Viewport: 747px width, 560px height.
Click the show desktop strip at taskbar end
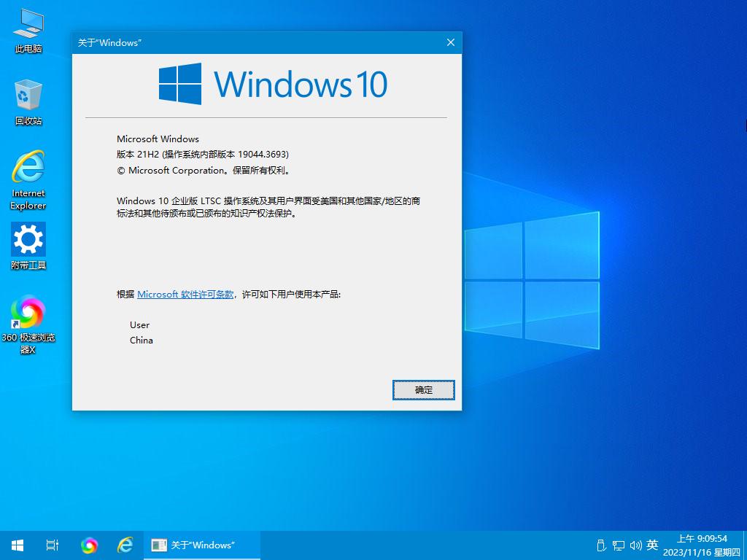tap(745, 545)
